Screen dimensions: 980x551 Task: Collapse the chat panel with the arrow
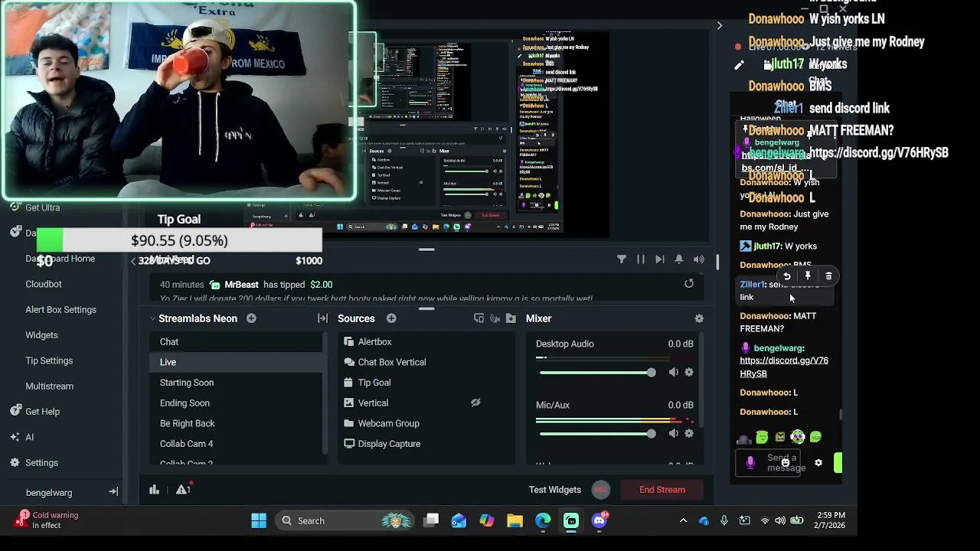click(x=719, y=26)
